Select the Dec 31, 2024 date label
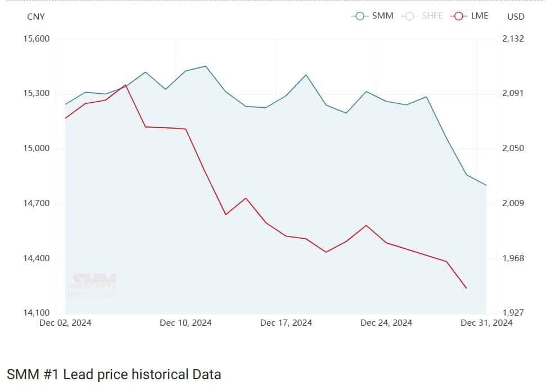This screenshot has height=392, width=555. 486,323
